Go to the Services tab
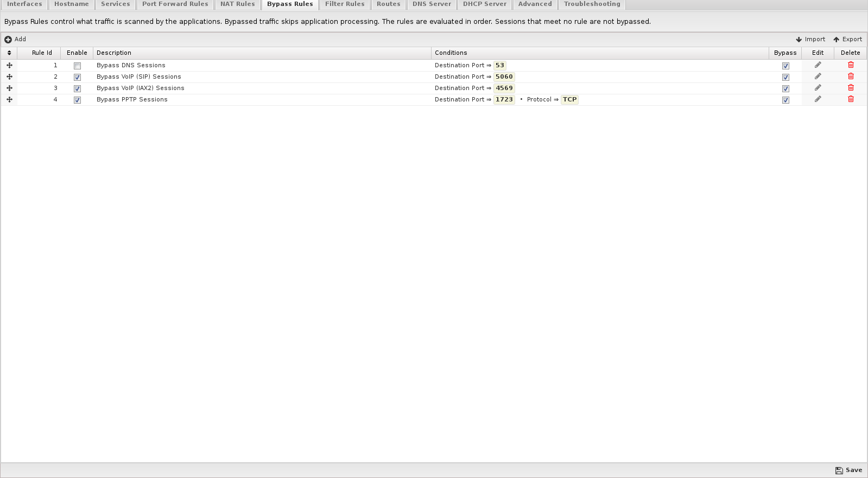 (116, 4)
